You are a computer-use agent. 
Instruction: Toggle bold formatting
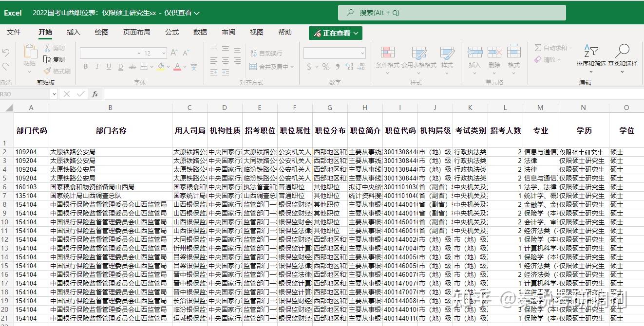point(86,66)
